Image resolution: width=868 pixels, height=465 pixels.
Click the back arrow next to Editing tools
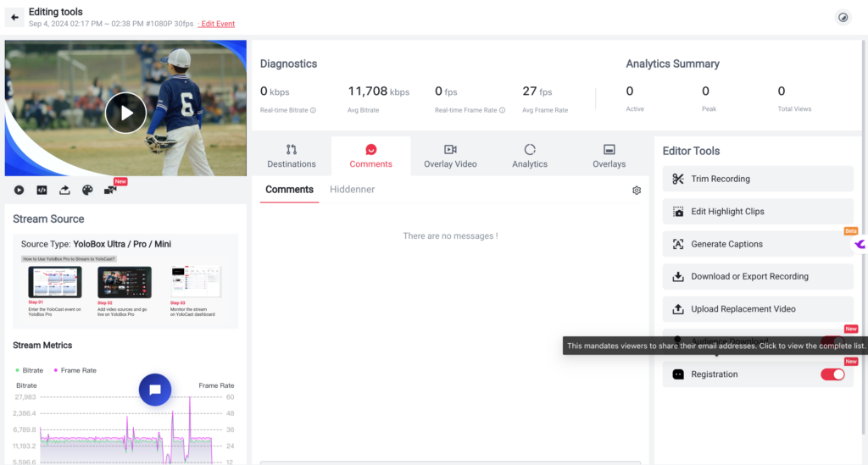(15, 17)
